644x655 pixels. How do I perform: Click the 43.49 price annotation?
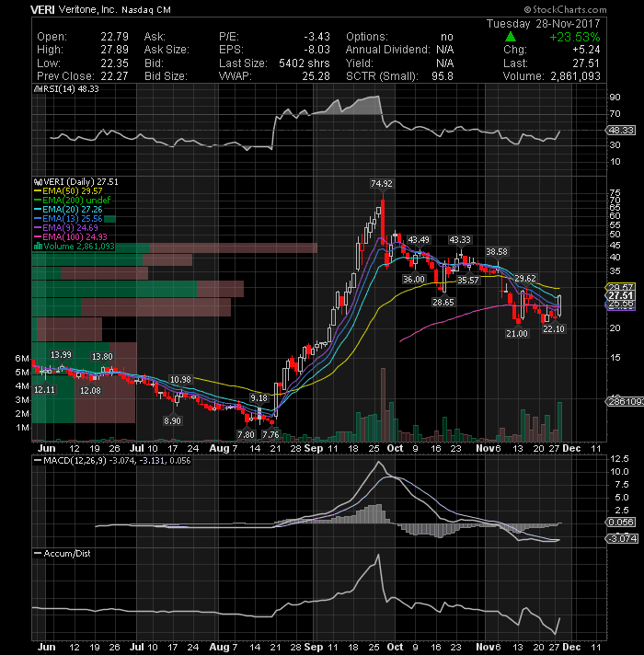pyautogui.click(x=419, y=240)
